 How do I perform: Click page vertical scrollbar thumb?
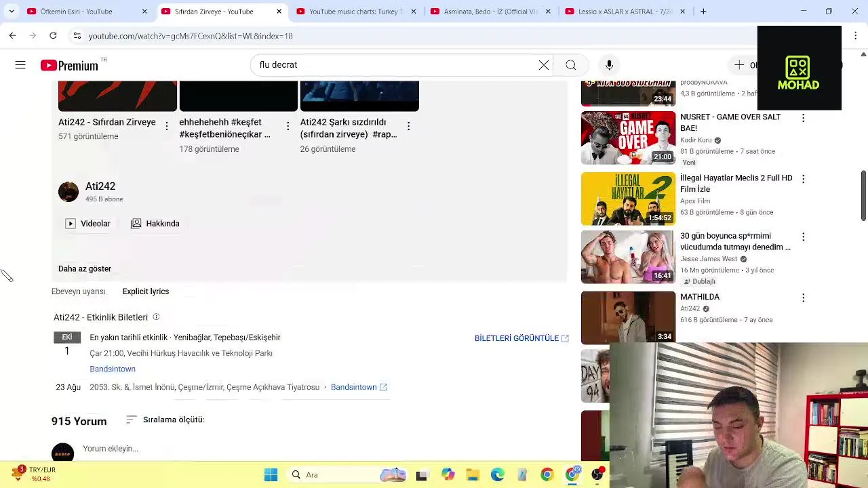point(863,196)
